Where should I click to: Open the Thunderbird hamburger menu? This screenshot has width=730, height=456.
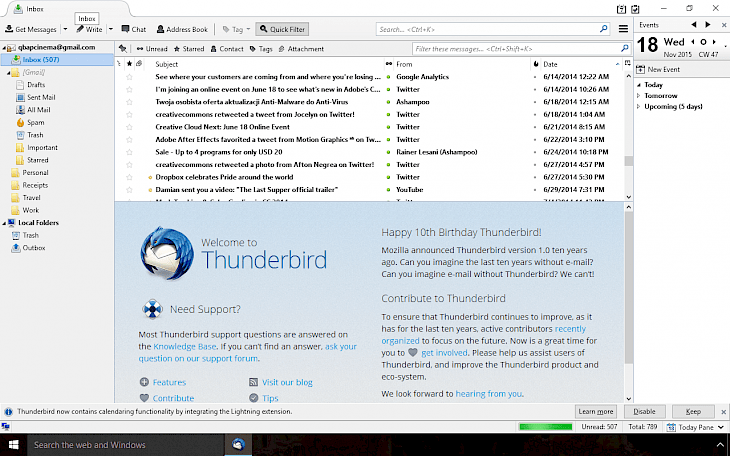[x=623, y=29]
